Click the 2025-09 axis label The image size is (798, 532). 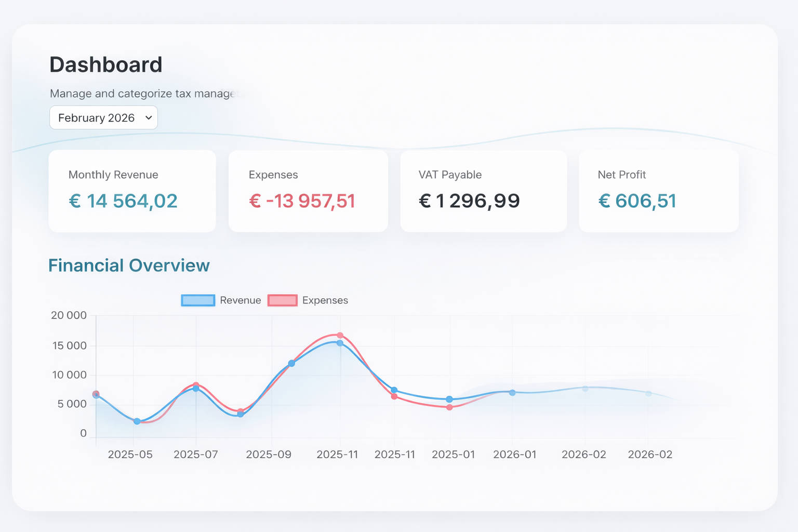[269, 454]
